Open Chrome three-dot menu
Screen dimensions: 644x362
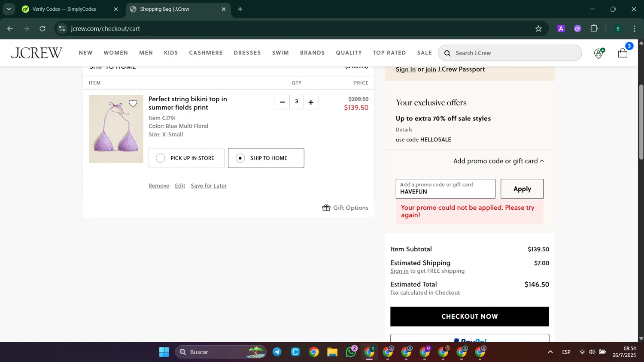(635, 29)
